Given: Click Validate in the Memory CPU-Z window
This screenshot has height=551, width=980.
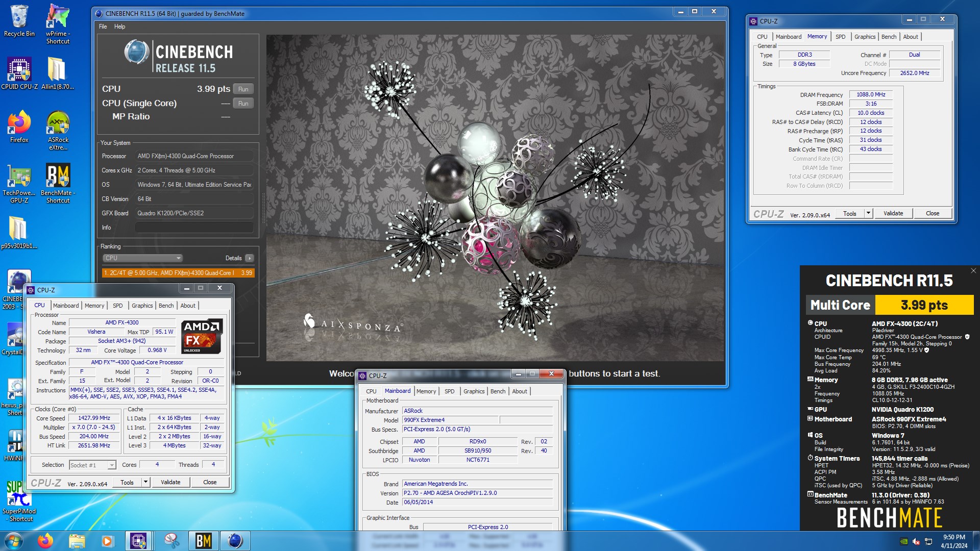Looking at the screenshot, I should click(893, 214).
